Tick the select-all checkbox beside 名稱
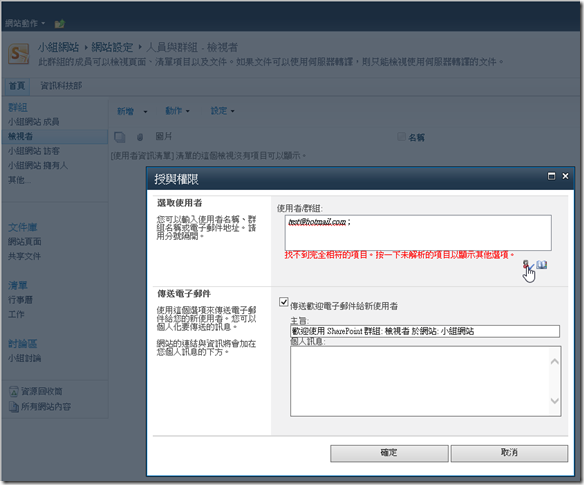The image size is (584, 485). tap(402, 137)
